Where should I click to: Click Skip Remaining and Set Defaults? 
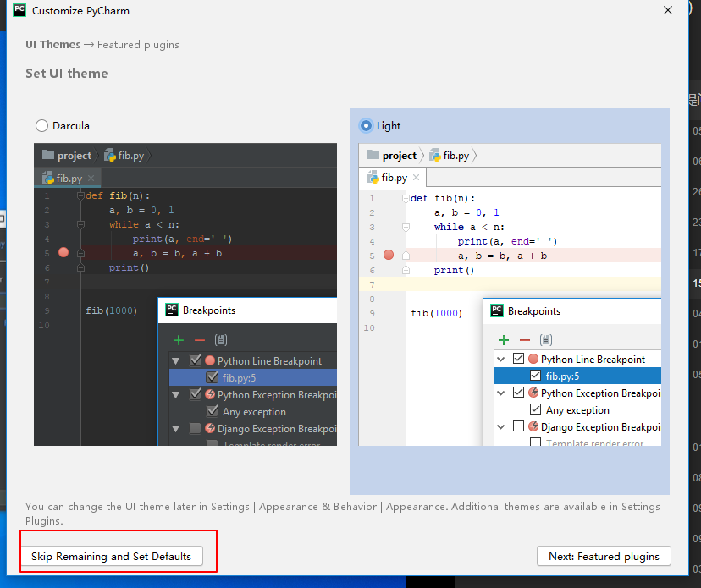click(111, 557)
